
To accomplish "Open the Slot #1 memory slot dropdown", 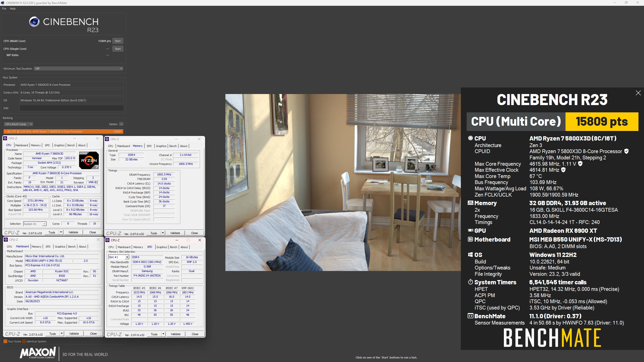I will pos(119,257).
